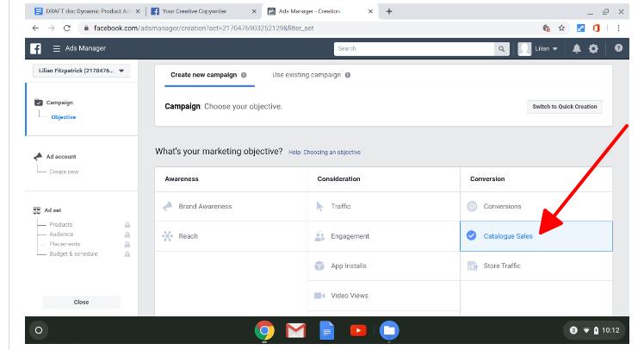Click the Ad set grid icon
644x350 pixels.
tap(36, 210)
